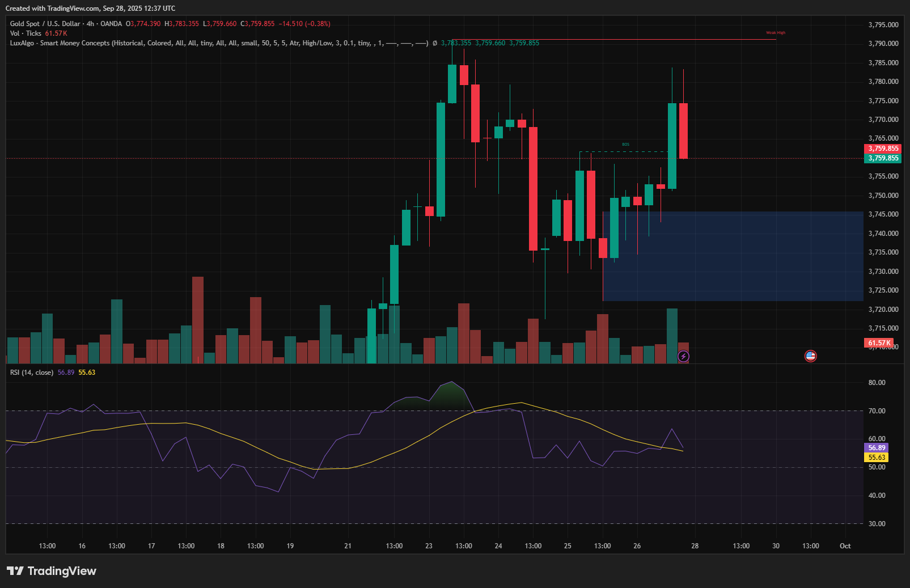The image size is (910, 588).
Task: Click the red 61.57K volume tag
Action: (879, 343)
